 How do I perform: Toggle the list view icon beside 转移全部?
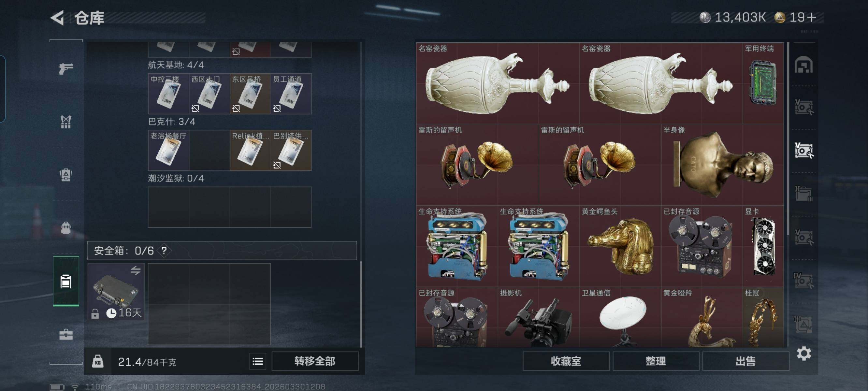(258, 361)
